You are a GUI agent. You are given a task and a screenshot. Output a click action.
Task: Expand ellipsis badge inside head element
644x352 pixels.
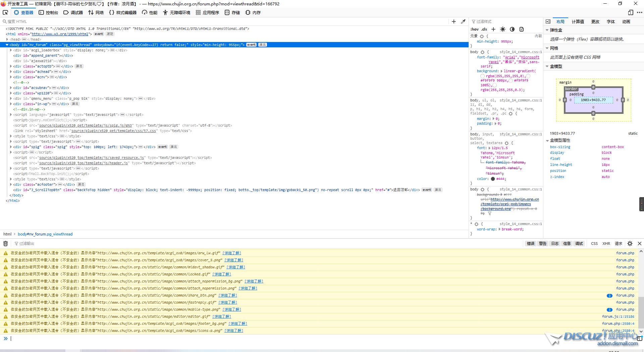[24, 39]
